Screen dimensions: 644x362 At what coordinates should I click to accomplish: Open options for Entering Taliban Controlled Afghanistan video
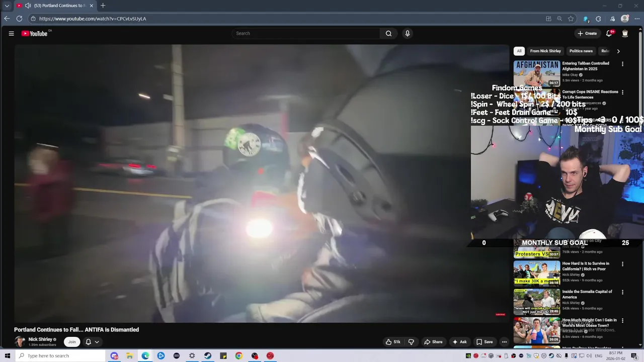point(622,64)
